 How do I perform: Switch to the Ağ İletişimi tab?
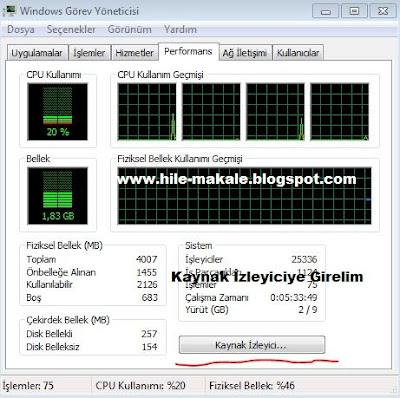pyautogui.click(x=245, y=53)
